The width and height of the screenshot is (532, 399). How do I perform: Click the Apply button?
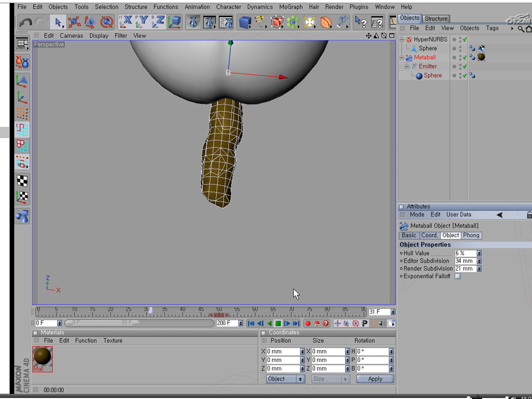[375, 379]
